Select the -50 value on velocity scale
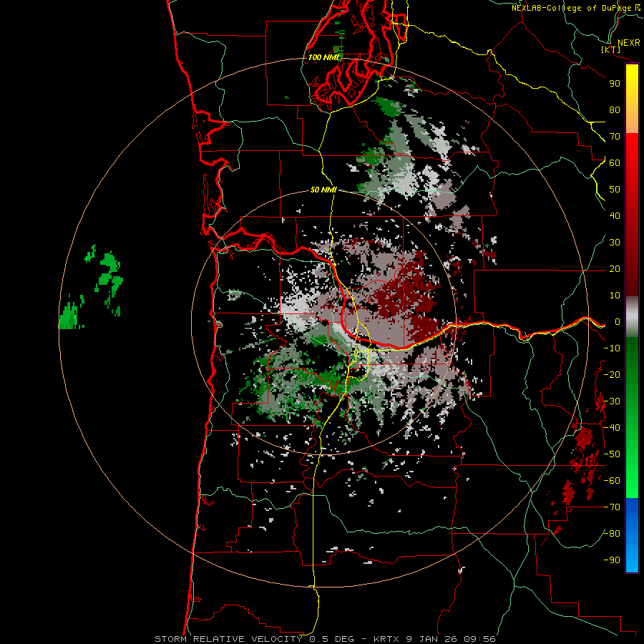Viewport: 644px width, 644px height. point(612,454)
